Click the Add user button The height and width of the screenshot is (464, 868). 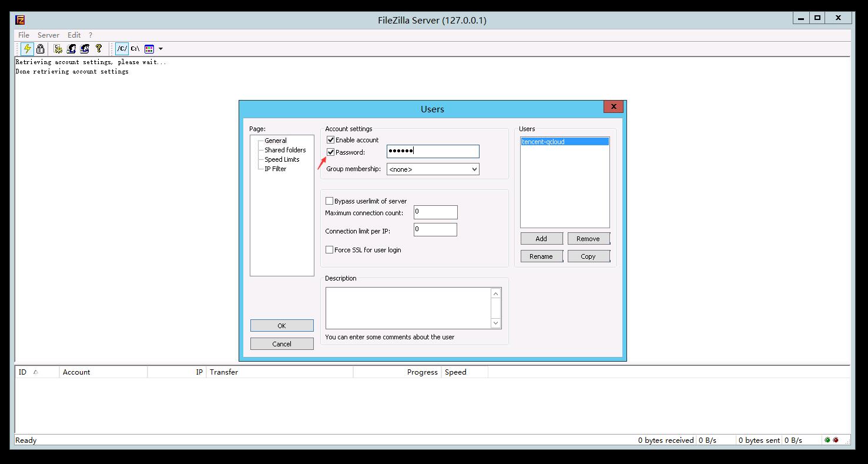tap(541, 239)
